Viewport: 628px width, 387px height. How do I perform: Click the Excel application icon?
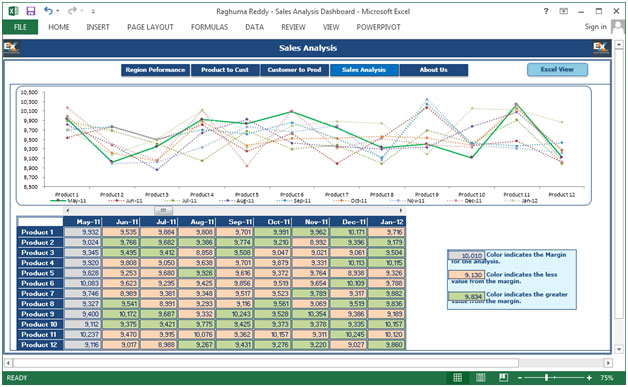coord(13,11)
